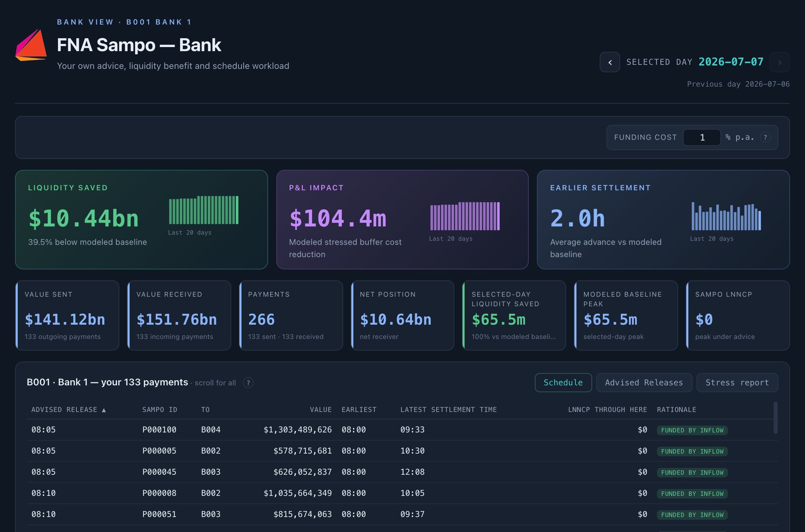Click the FNA Sampo logo icon
Screen dimensions: 805x532
[x=31, y=45]
